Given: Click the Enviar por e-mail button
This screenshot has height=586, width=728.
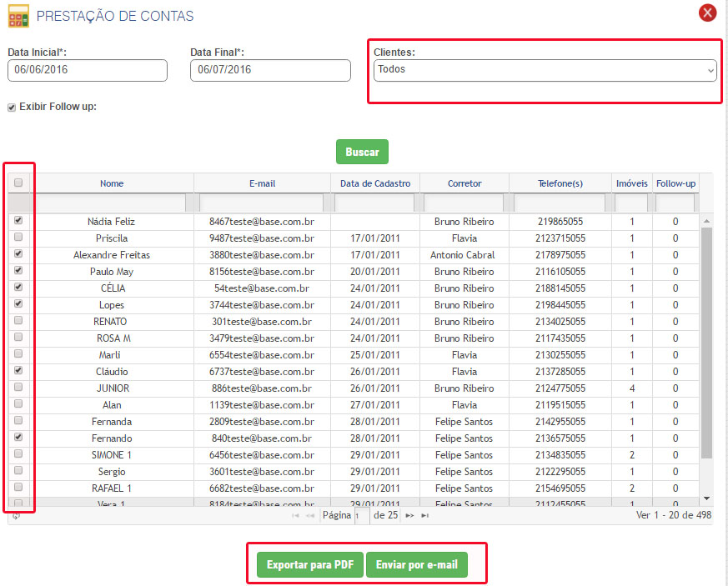Looking at the screenshot, I should (x=417, y=565).
